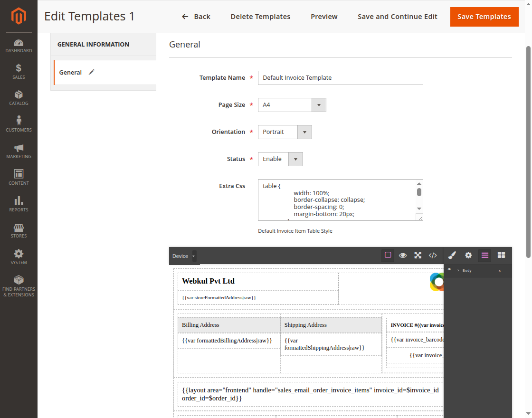Open the Orientation dropdown
This screenshot has height=418, width=532.
pyautogui.click(x=285, y=132)
